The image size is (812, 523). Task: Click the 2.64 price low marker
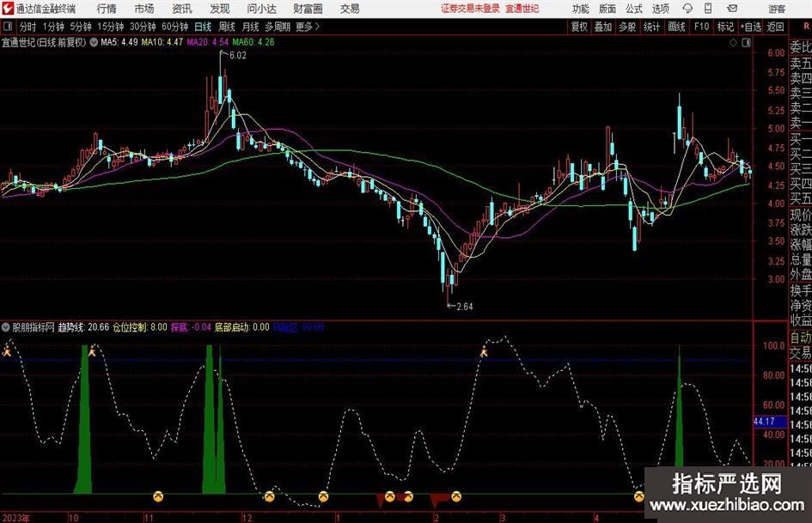pyautogui.click(x=464, y=307)
